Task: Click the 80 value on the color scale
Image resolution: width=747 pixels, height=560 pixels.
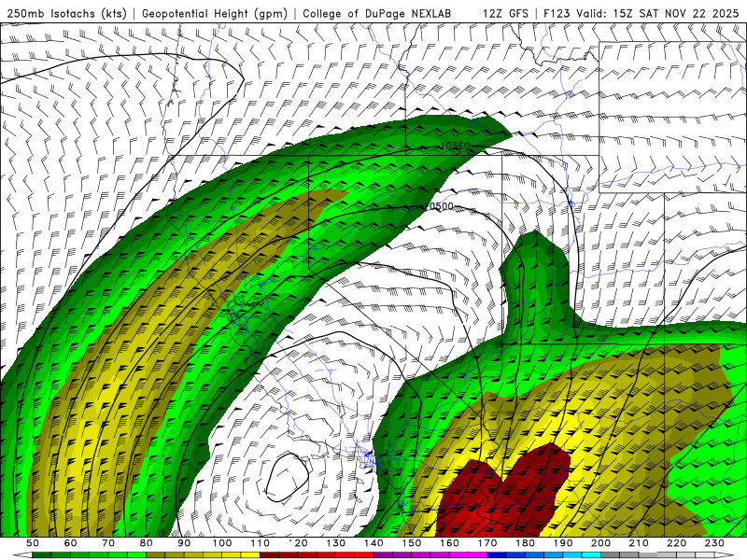Action: coord(147,543)
